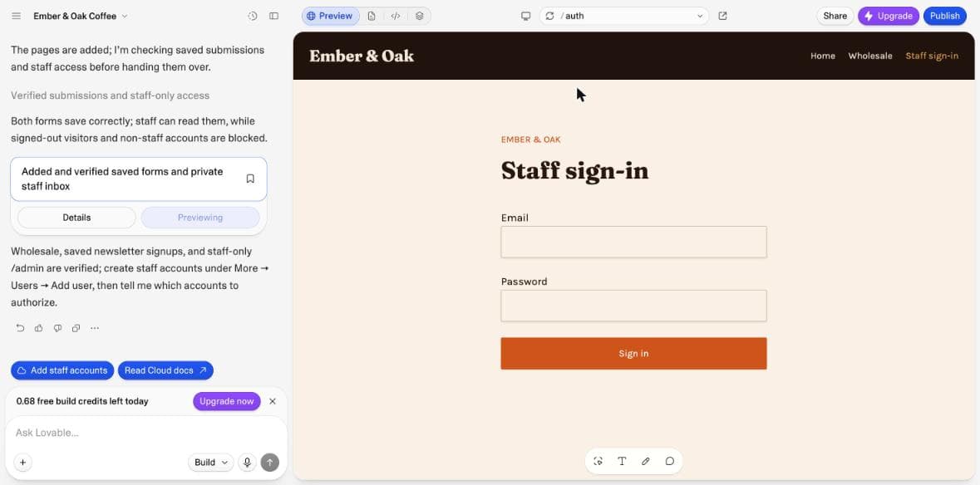Open more message options ellipsis
980x485 pixels.
(x=95, y=328)
